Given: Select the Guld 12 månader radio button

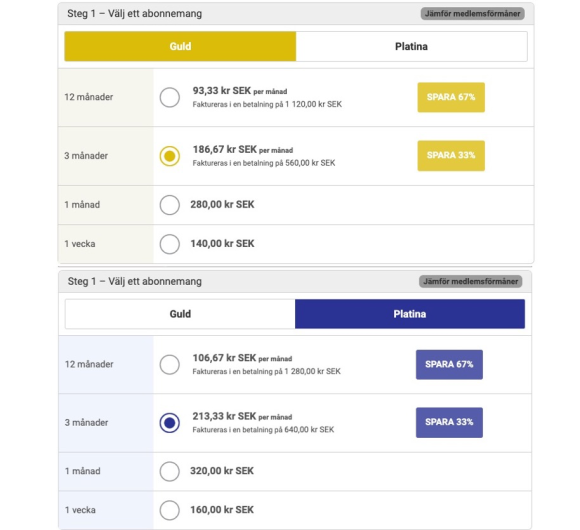Looking at the screenshot, I should pyautogui.click(x=169, y=97).
